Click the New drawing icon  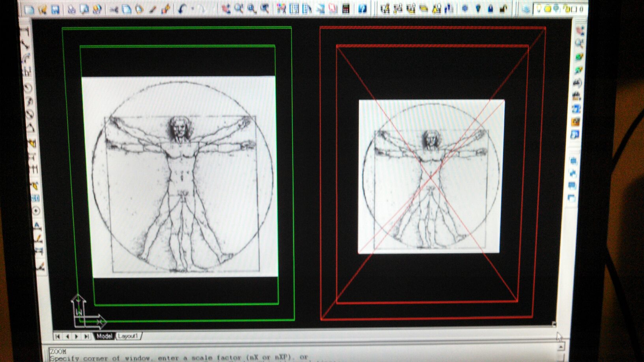point(29,9)
